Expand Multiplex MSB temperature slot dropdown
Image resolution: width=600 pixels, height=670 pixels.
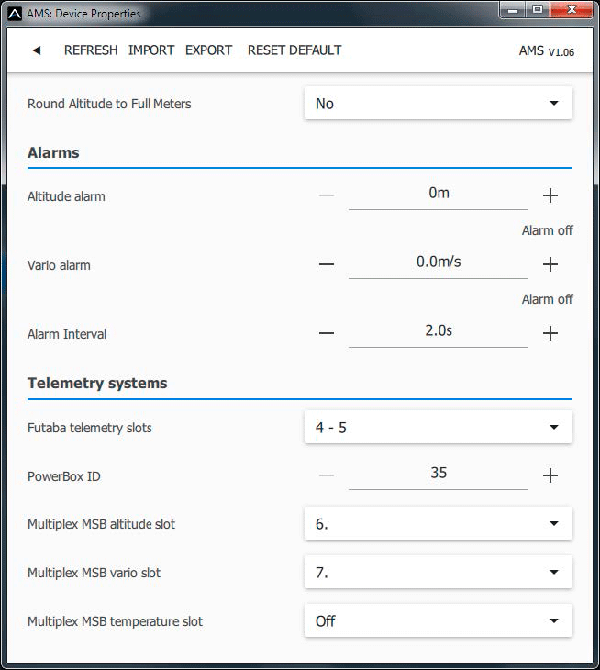click(x=438, y=621)
